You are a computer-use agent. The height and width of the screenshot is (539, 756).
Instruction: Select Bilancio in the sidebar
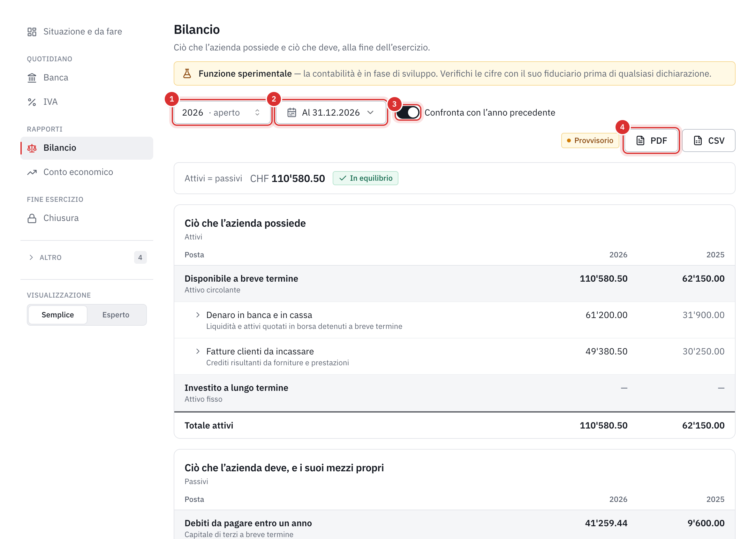click(87, 148)
